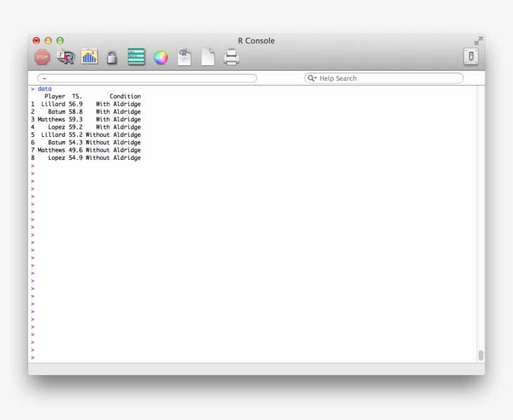Create a new blank document
Image resolution: width=513 pixels, height=420 pixels.
pos(208,57)
